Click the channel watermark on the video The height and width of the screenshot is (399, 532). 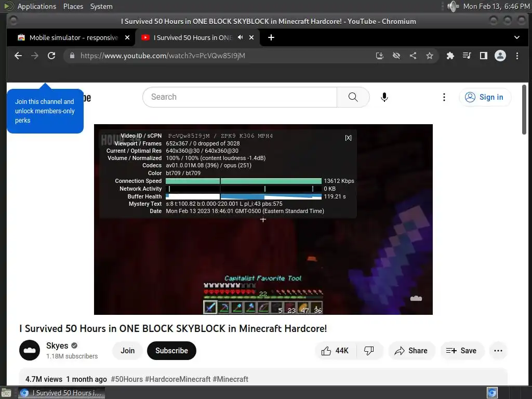416,299
